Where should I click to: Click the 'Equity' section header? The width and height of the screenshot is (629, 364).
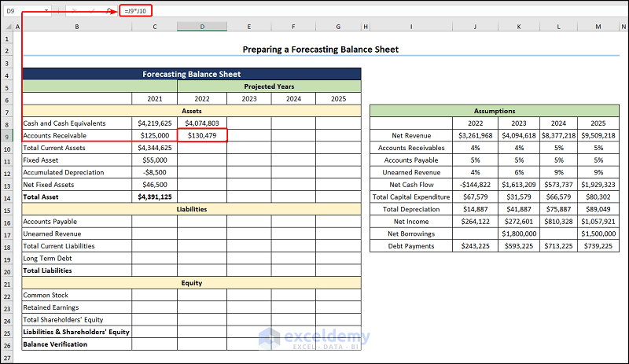(x=192, y=283)
